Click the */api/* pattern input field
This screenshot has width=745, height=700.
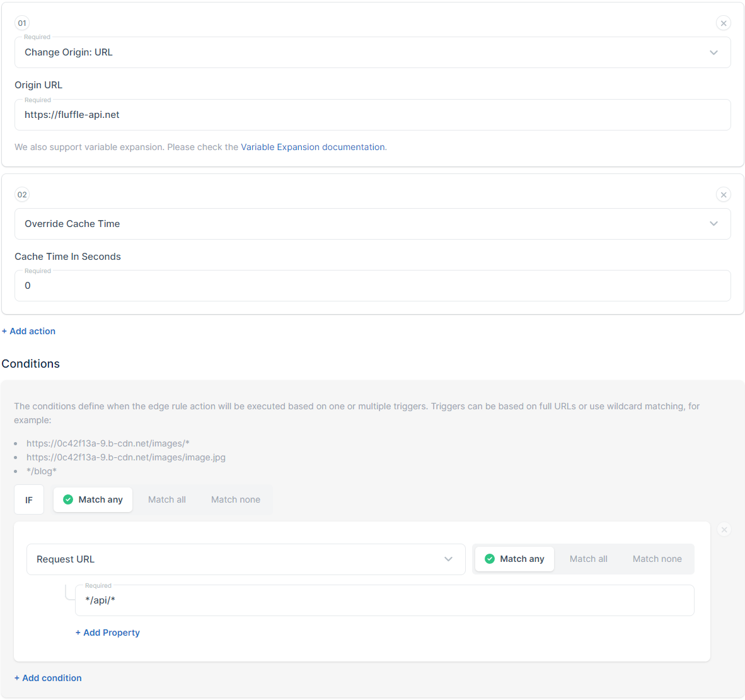coord(384,600)
